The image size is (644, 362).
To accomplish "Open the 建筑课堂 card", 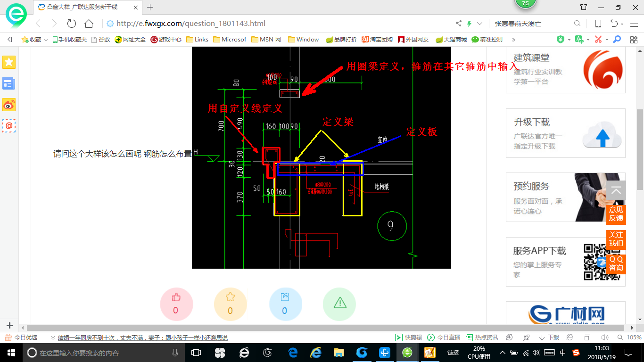I will 566,70.
